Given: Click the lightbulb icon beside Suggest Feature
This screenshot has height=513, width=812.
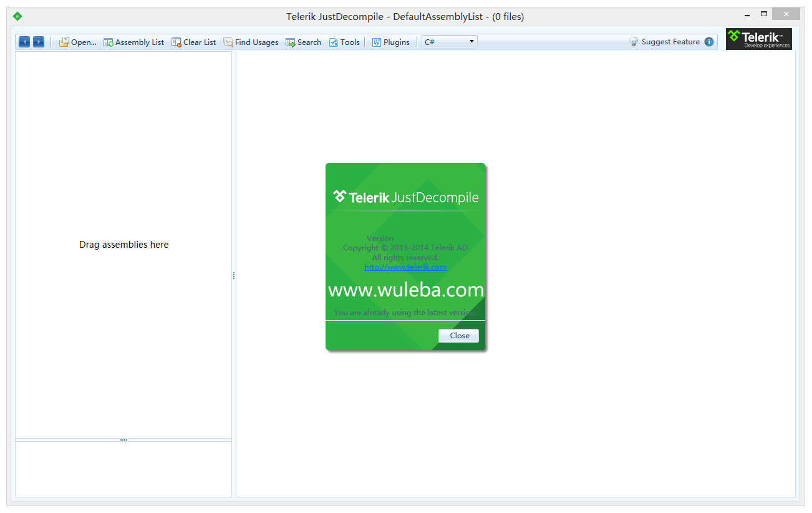Looking at the screenshot, I should pos(634,42).
